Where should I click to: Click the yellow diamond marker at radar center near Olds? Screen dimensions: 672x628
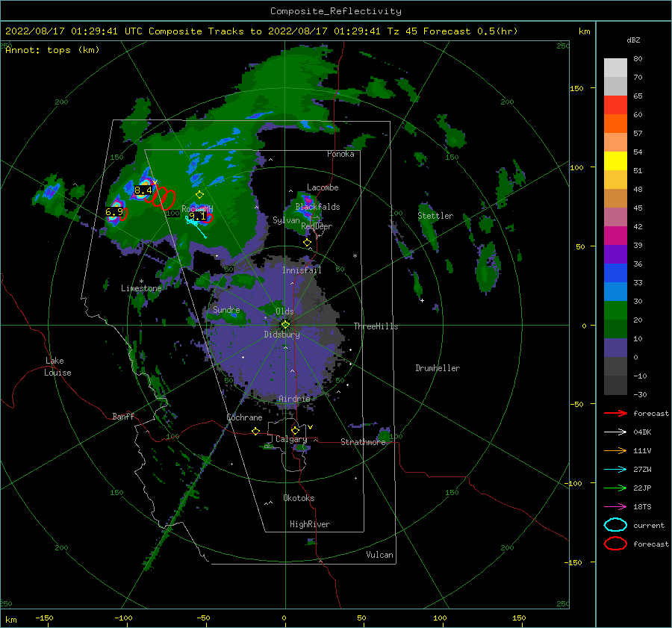[285, 325]
